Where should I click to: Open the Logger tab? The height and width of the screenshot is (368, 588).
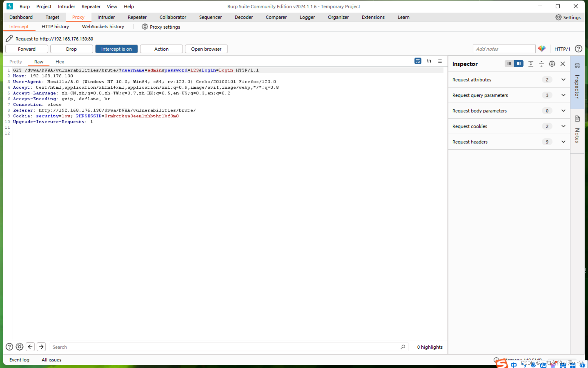[x=307, y=17]
